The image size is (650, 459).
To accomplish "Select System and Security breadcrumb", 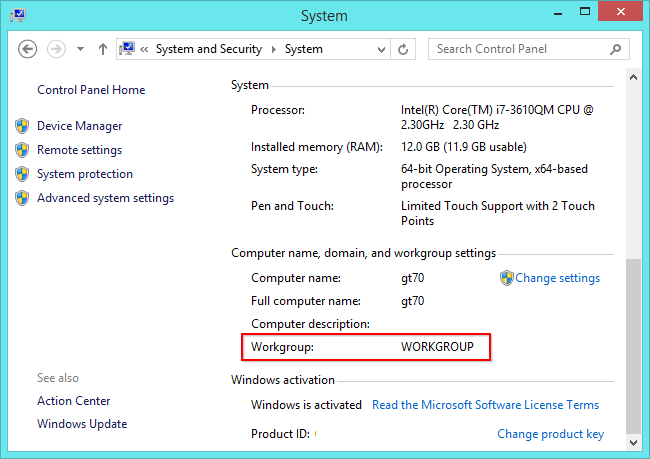I will [208, 49].
